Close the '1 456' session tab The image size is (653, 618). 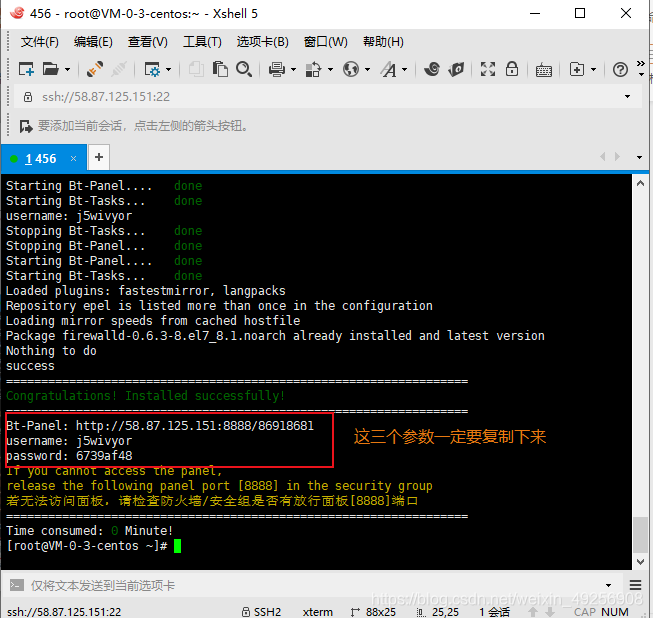(x=73, y=158)
